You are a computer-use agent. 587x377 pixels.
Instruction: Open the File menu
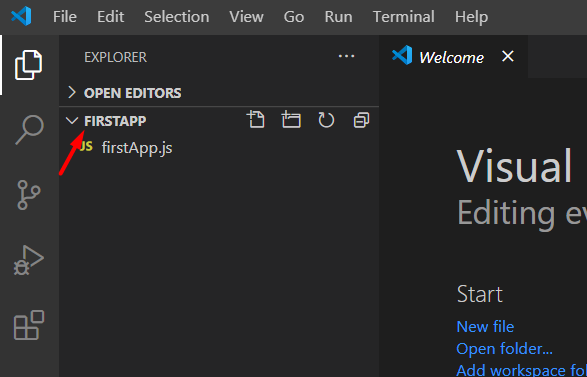coord(65,17)
